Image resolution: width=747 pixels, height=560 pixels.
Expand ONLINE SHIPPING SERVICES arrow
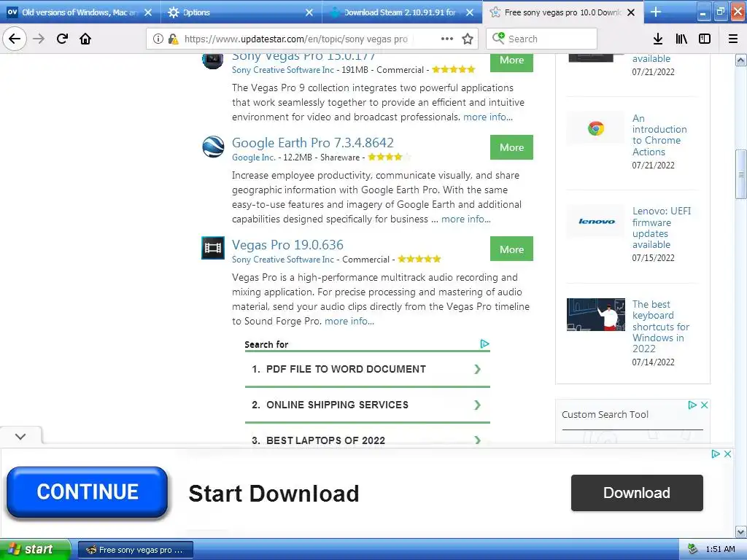(477, 405)
